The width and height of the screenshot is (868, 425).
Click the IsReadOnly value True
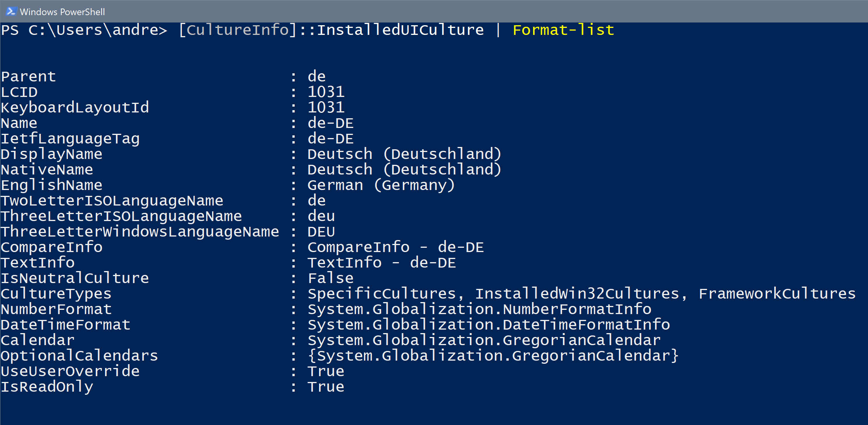(326, 387)
